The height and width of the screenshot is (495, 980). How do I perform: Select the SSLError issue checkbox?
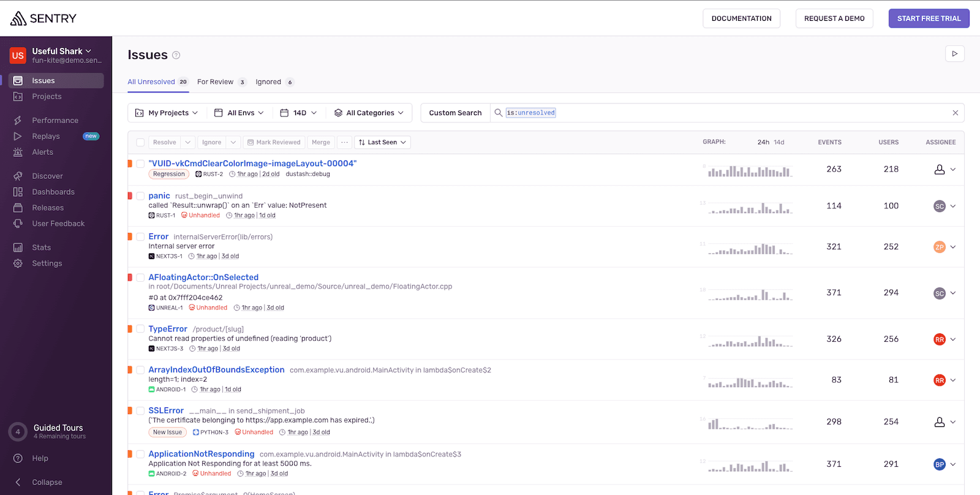point(140,411)
